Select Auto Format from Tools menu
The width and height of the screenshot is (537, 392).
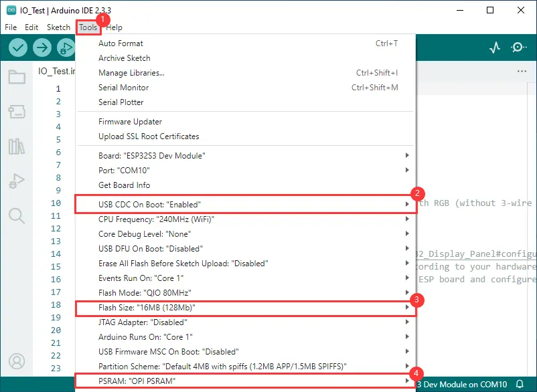click(x=121, y=43)
